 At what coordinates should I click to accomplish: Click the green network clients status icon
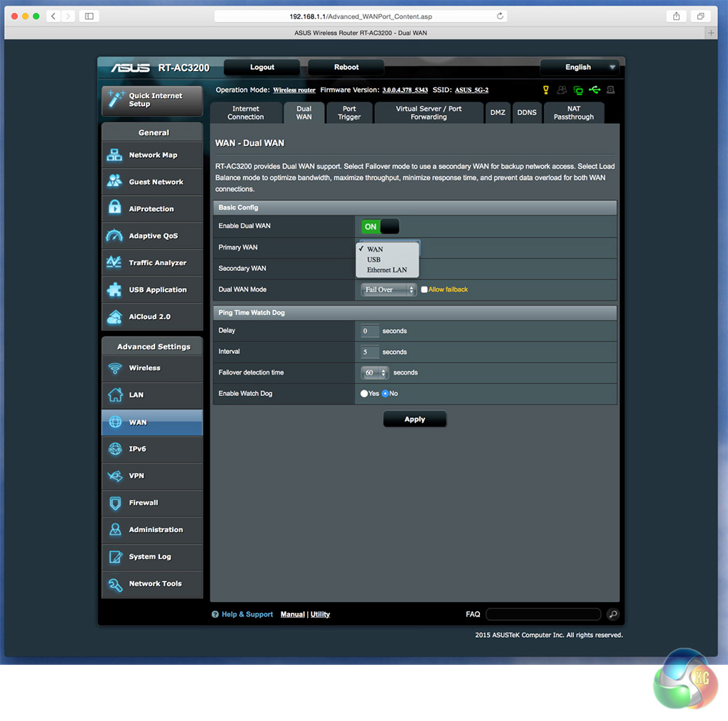[578, 90]
